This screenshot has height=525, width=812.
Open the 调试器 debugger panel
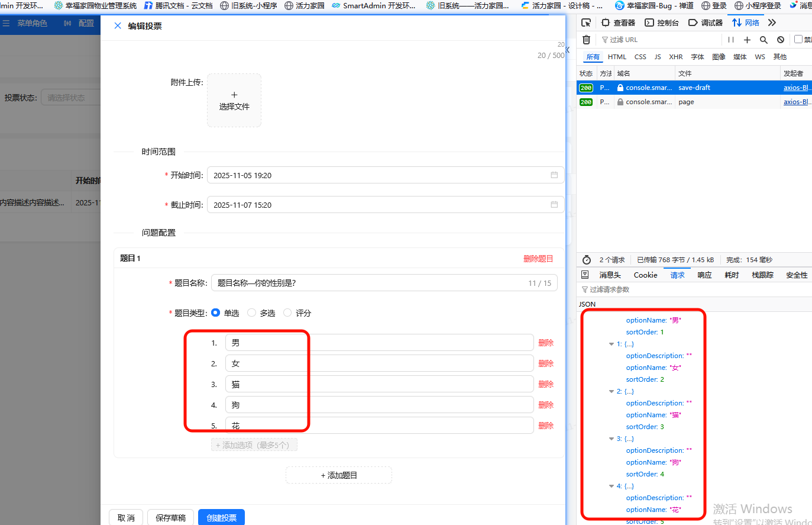tap(706, 22)
